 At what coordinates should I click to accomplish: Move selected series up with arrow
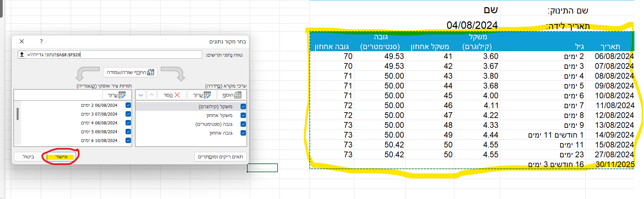[x=152, y=95]
